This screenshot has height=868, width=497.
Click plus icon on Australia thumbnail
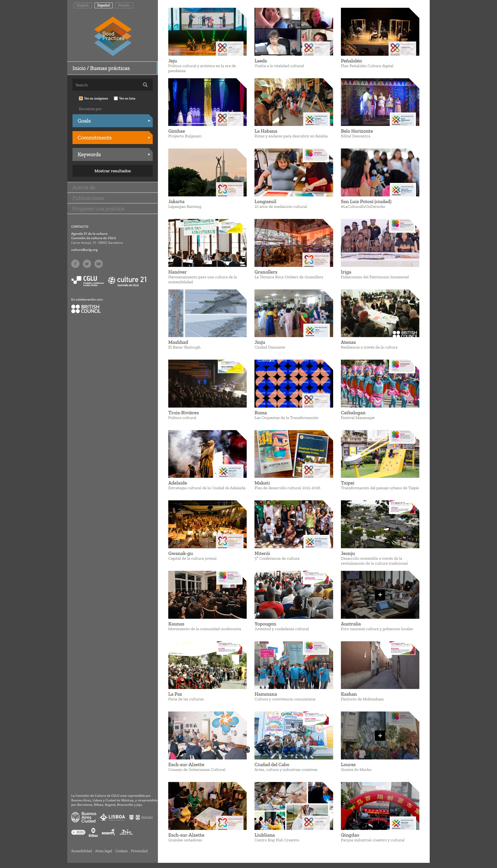tap(379, 595)
